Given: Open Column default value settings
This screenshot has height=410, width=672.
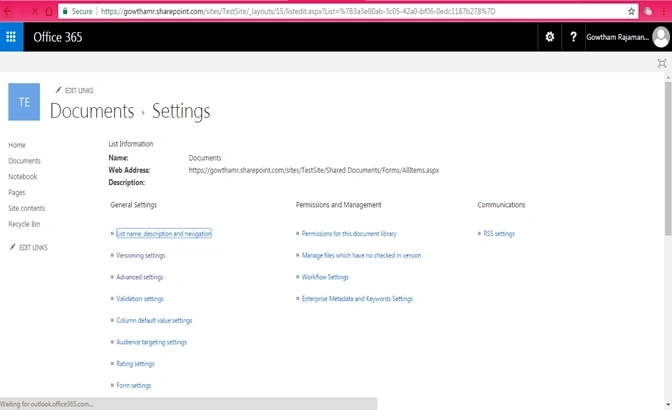Looking at the screenshot, I should coord(154,320).
